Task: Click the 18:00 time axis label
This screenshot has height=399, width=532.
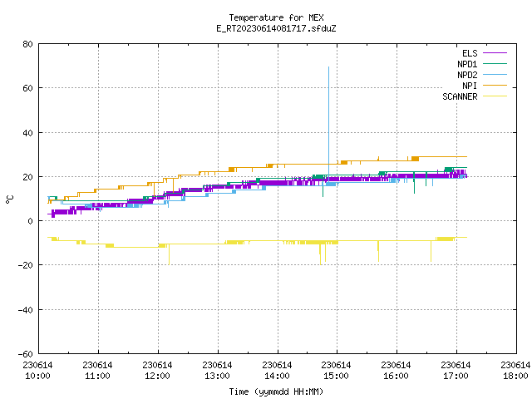Action: pos(515,376)
